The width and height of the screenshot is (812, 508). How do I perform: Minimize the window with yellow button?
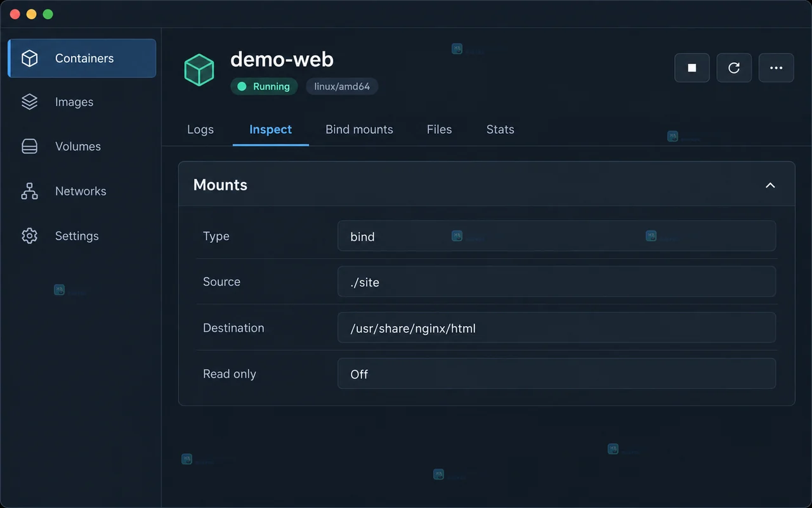pos(32,14)
